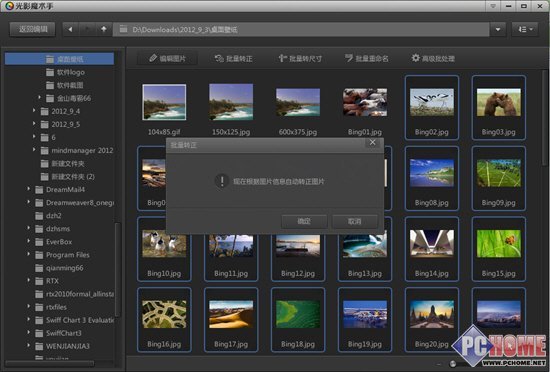Expand the 金山毒霸66 folder
550x372 pixels.
pyautogui.click(x=39, y=97)
